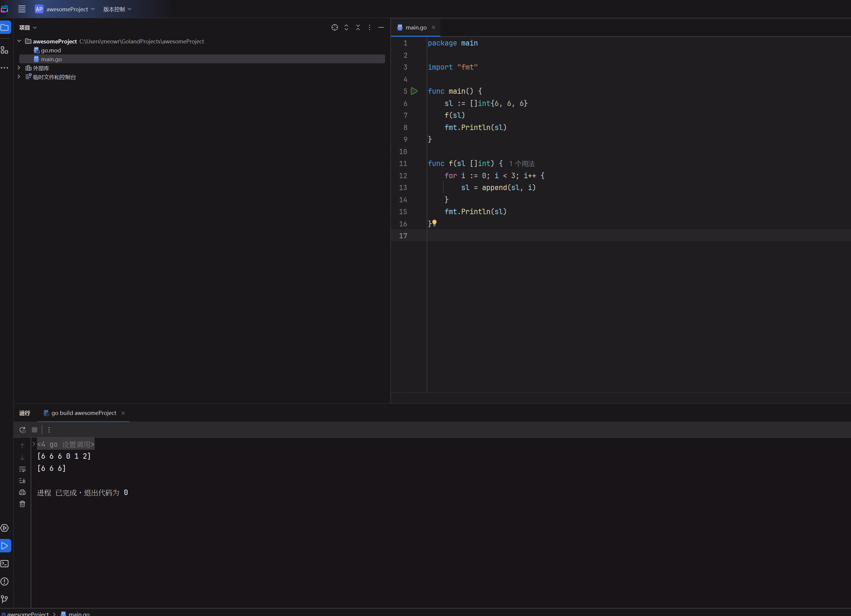The height and width of the screenshot is (616, 851).
Task: Toggle scroll to end in console
Action: pos(22,481)
